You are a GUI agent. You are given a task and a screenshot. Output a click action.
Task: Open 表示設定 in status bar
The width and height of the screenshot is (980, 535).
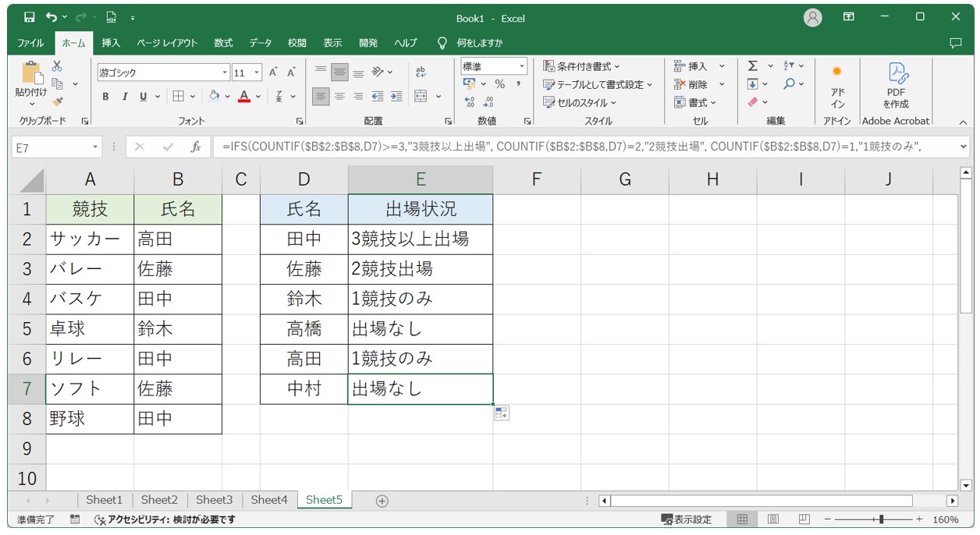(x=687, y=519)
